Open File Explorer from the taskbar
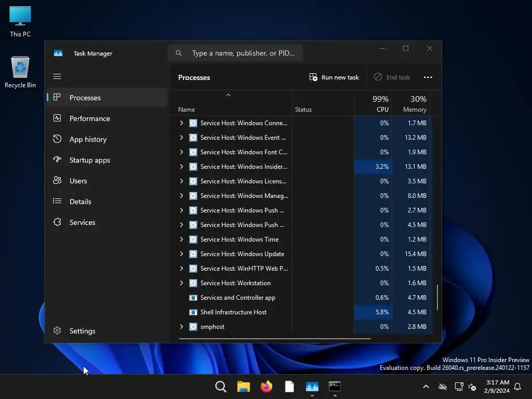Screen dimensions: 532x399 click(244, 387)
